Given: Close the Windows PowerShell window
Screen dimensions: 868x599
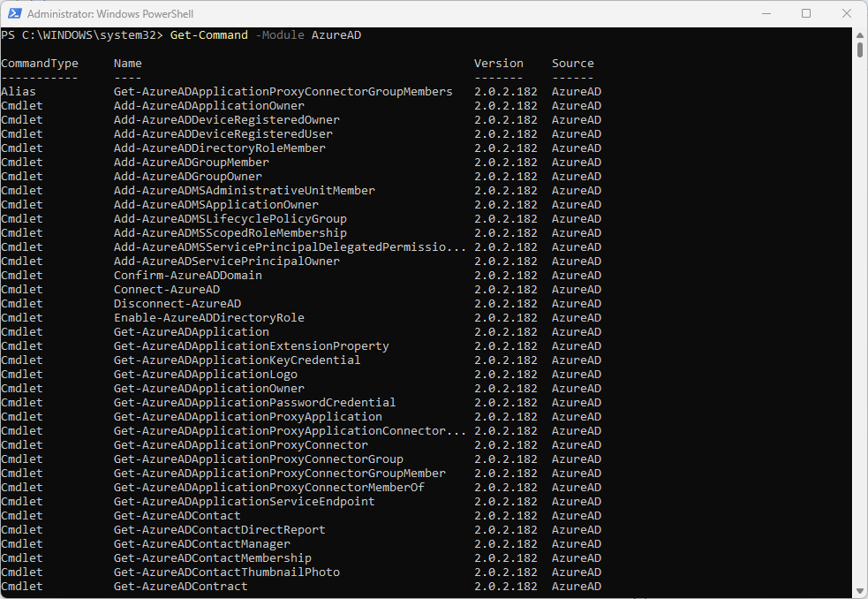Looking at the screenshot, I should pos(847,13).
